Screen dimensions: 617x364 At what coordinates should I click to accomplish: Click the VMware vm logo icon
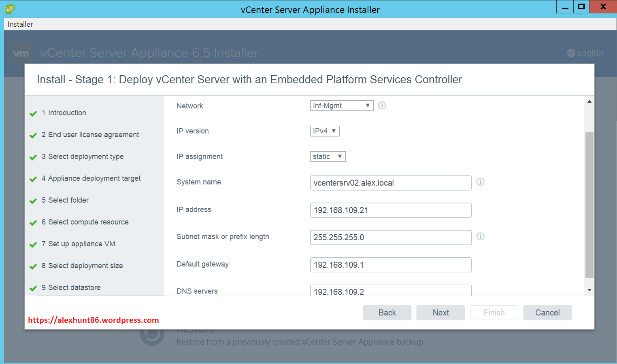21,53
